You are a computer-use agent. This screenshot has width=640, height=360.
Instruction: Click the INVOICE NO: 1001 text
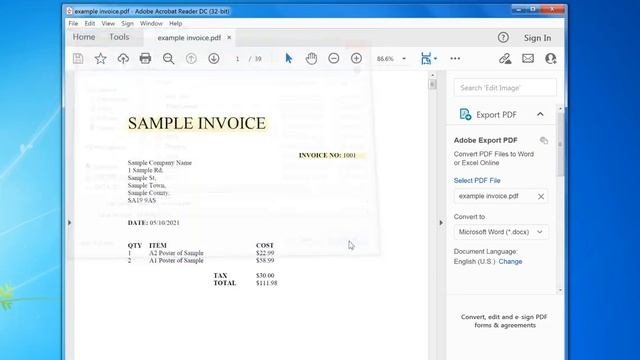[x=327, y=155]
